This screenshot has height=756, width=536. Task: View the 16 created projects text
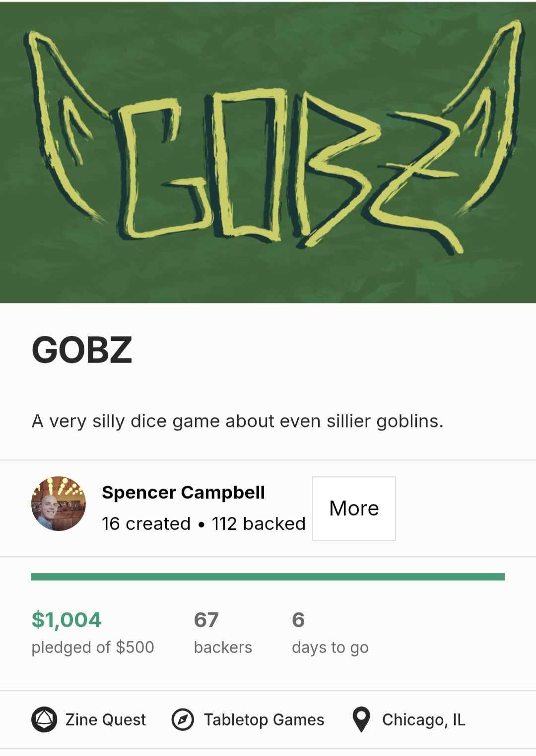(x=146, y=524)
